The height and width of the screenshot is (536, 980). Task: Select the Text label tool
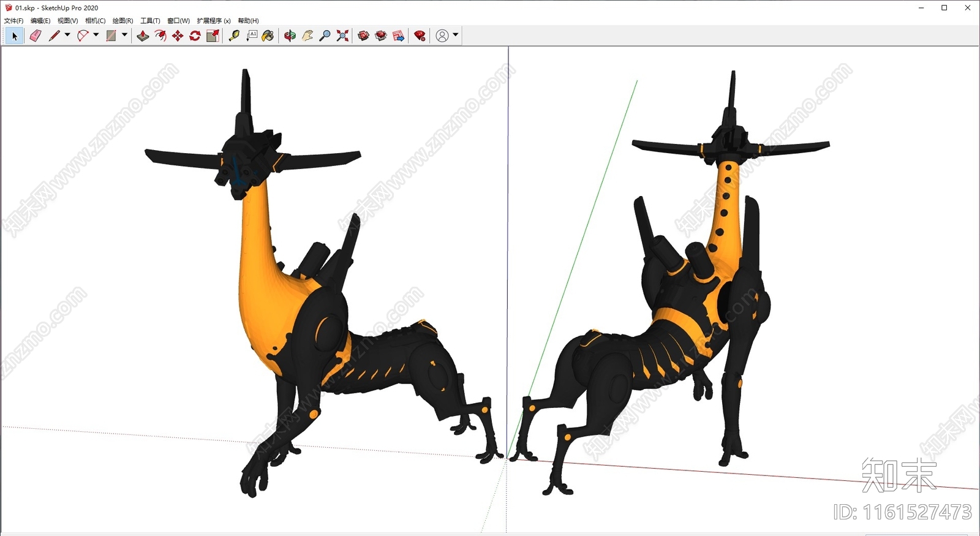pos(252,36)
